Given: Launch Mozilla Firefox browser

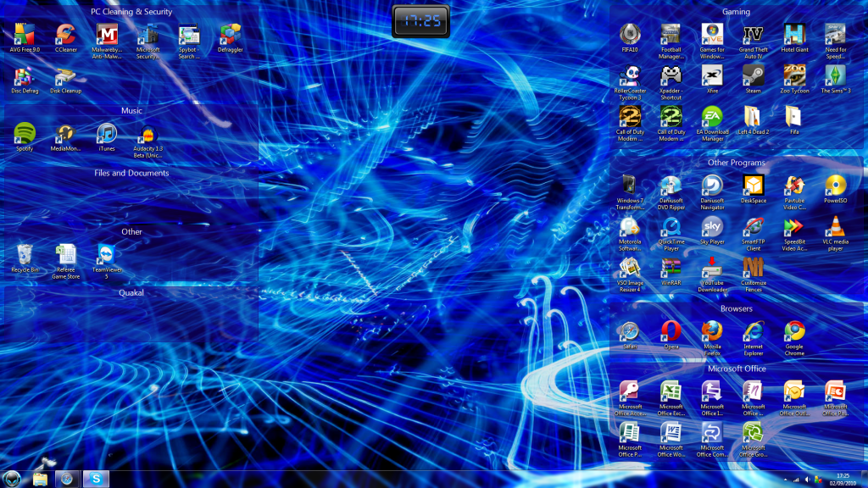Looking at the screenshot, I should [x=712, y=331].
